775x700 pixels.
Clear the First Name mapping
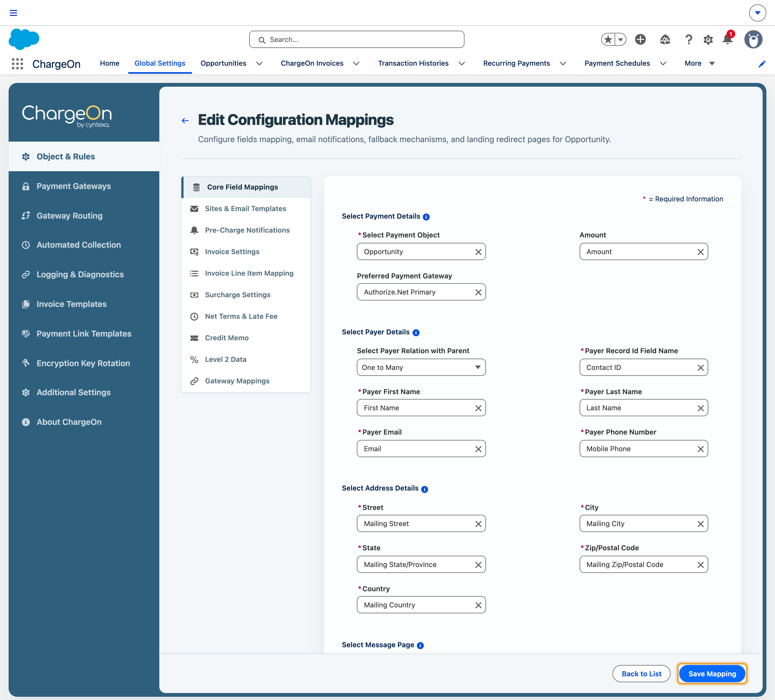[x=478, y=408]
